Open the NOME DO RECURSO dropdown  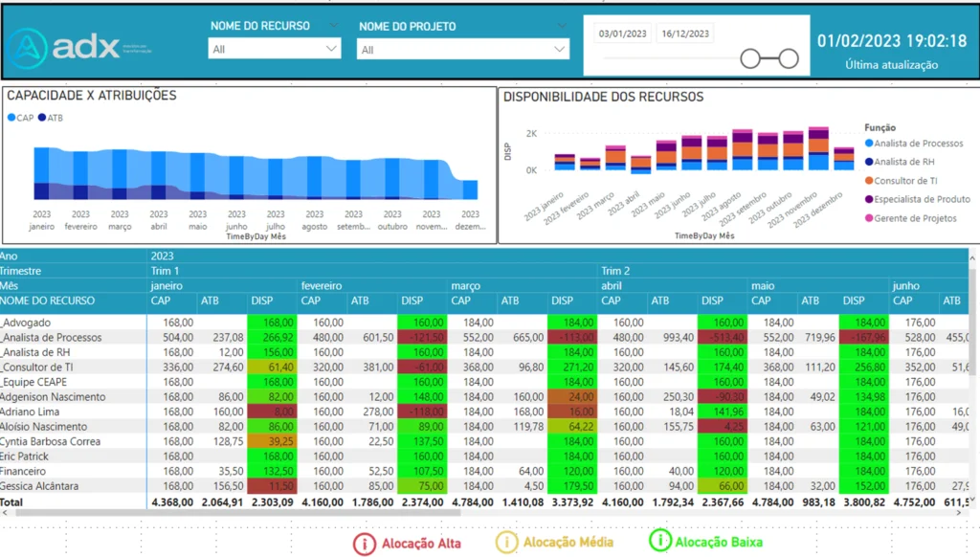pyautogui.click(x=274, y=49)
